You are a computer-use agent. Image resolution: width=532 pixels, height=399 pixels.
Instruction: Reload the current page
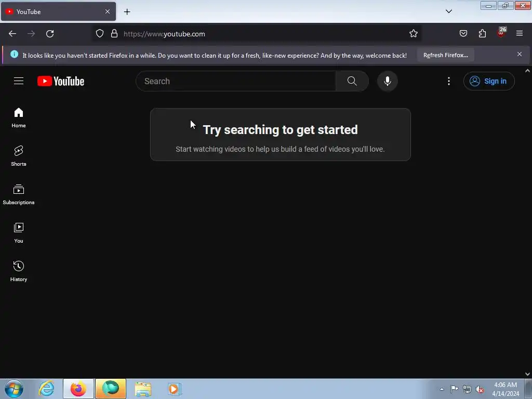[x=50, y=34]
